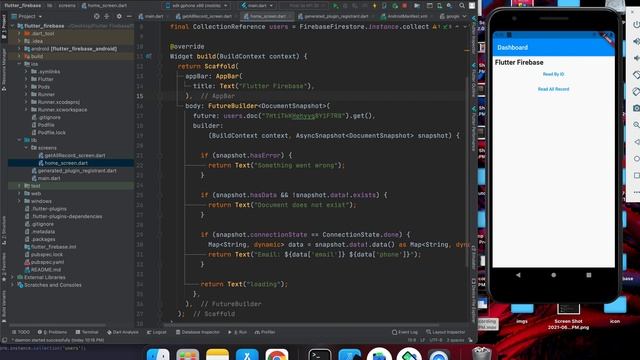Screen dimensions: 640x360
Task: Click the UTF-8 encoding status bar entry
Action: 436,340
